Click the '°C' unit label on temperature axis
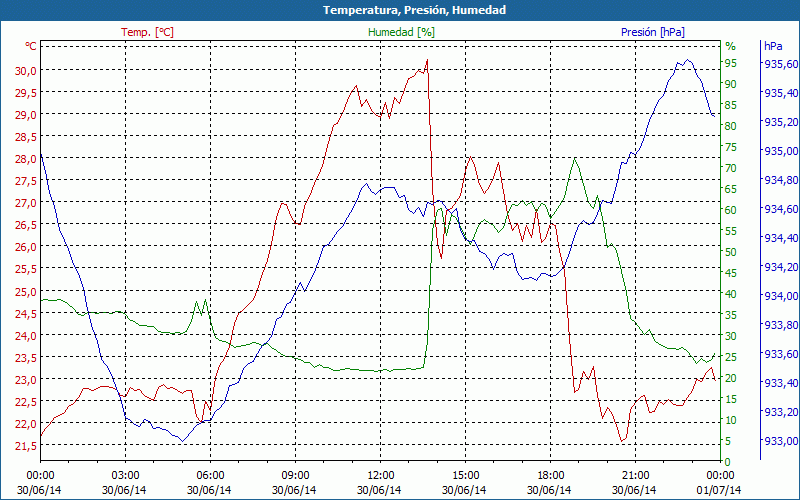Image resolution: width=800 pixels, height=500 pixels. click(x=31, y=46)
